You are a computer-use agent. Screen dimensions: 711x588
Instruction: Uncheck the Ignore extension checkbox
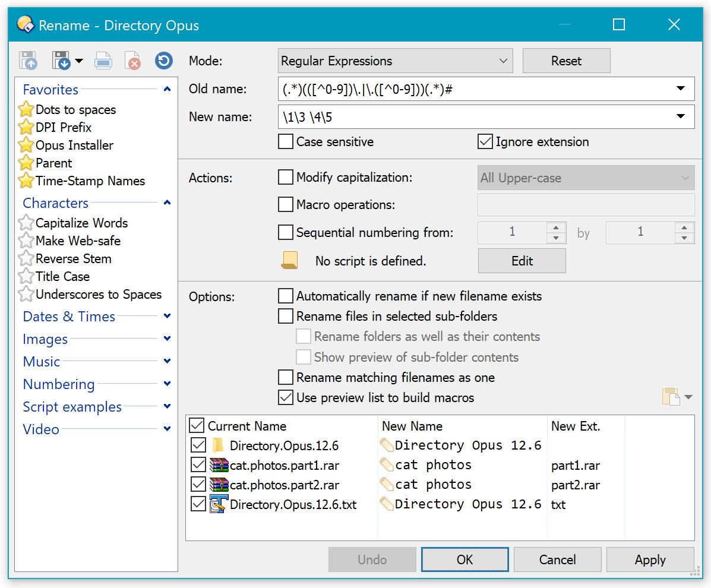click(x=485, y=141)
